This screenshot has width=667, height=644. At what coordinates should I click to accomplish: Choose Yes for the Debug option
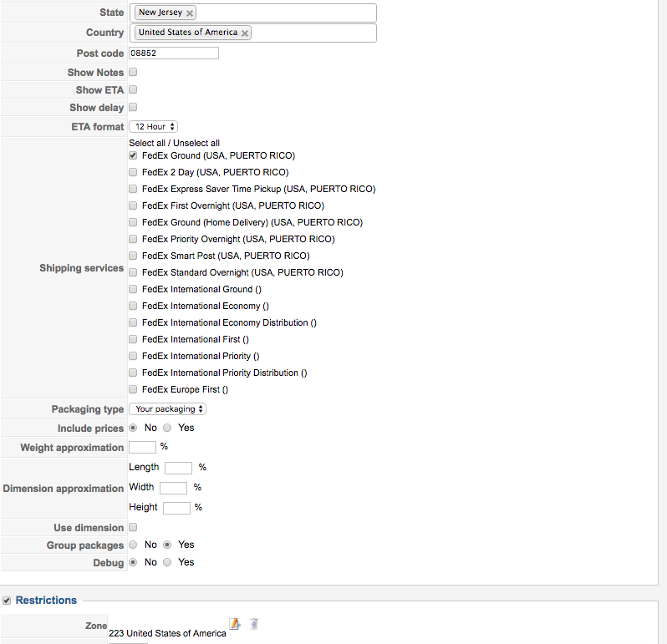click(167, 562)
